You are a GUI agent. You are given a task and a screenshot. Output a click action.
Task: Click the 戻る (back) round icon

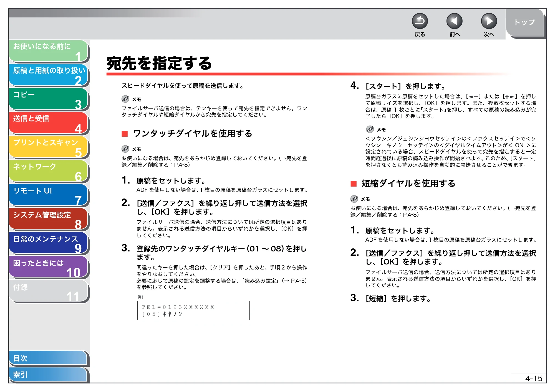click(420, 21)
